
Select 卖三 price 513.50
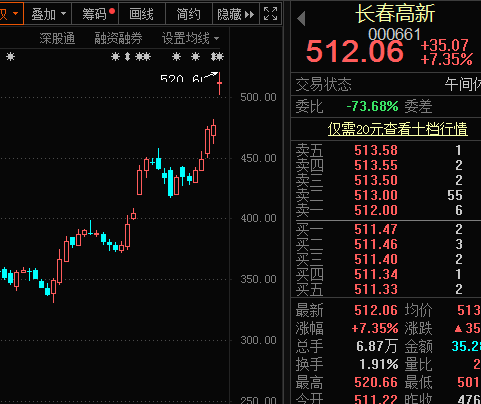click(x=376, y=180)
